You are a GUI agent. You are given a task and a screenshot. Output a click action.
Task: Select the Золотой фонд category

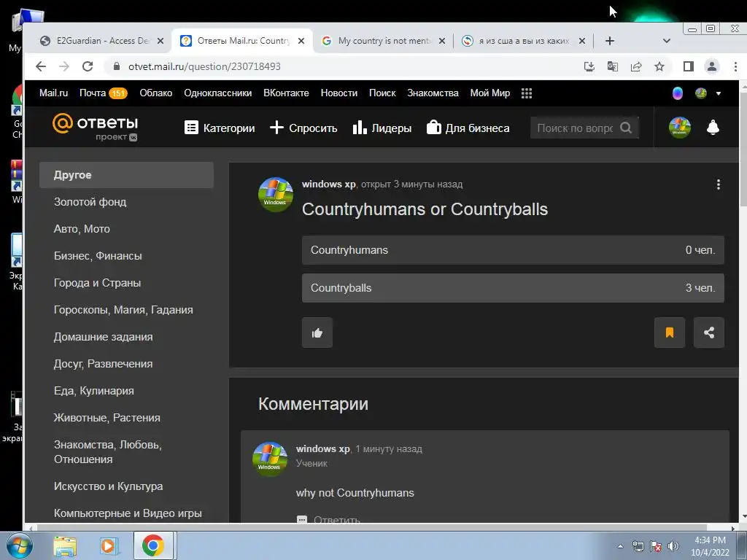tap(90, 202)
